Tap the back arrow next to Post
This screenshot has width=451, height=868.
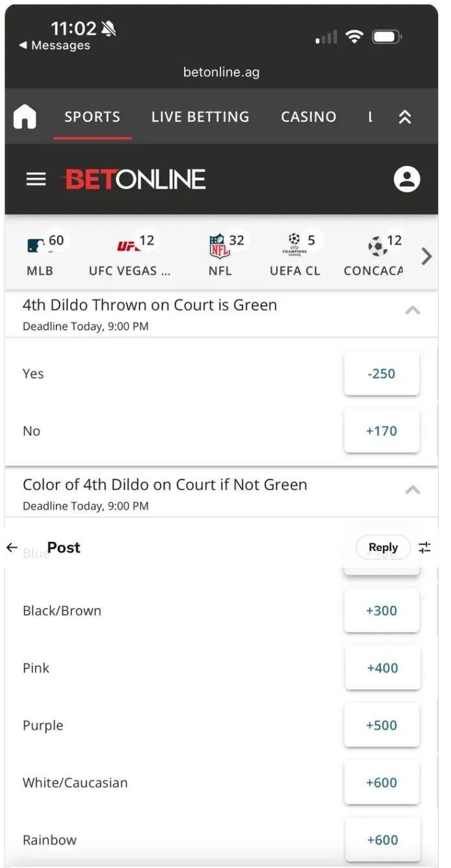tap(12, 548)
